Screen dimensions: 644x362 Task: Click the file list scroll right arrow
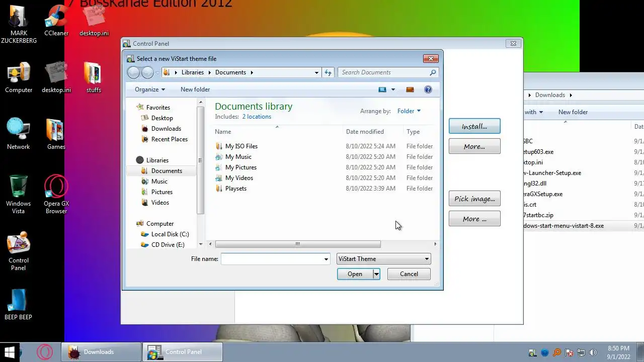[x=435, y=244]
